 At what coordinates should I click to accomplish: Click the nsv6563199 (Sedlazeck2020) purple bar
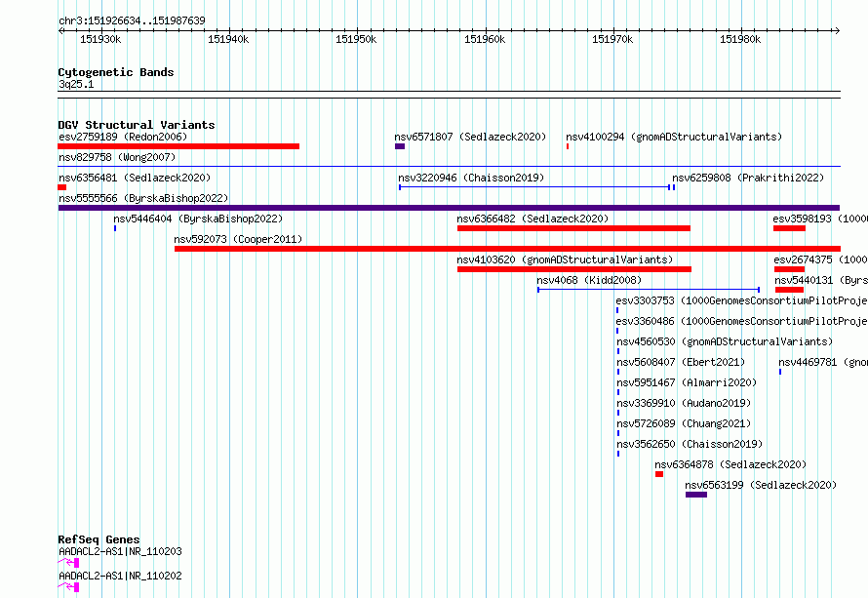point(696,495)
